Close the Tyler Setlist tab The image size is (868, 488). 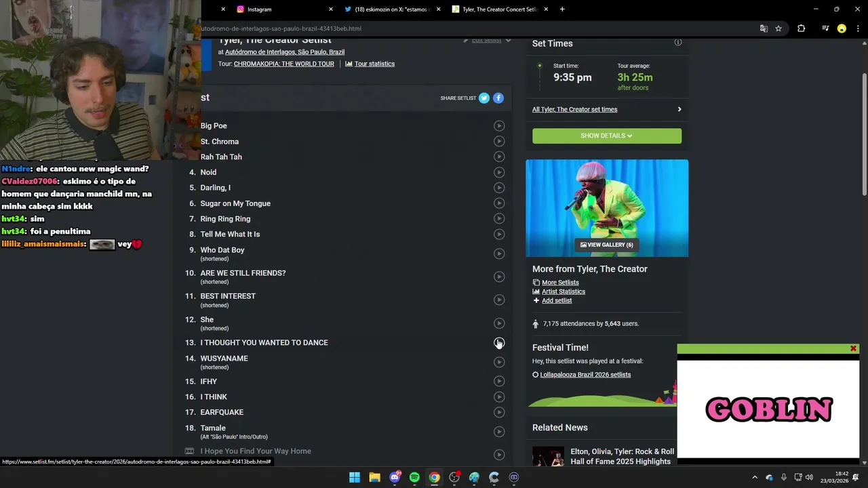point(546,9)
